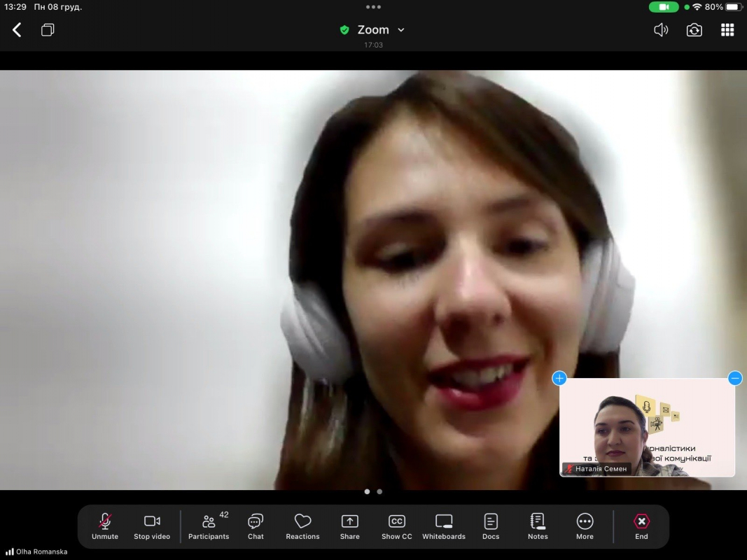Minimize the thumbnail with minus button
747x560 pixels.
[734, 378]
